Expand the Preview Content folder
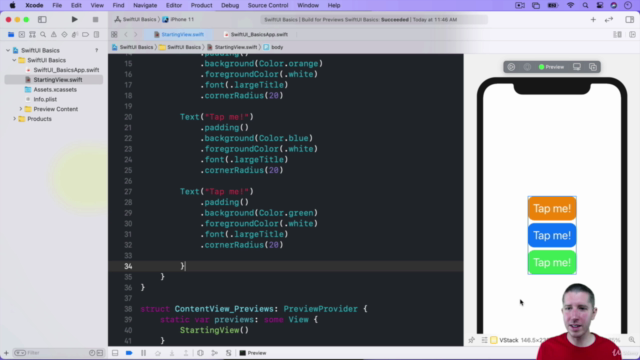This screenshot has height=360, width=640. [21, 109]
